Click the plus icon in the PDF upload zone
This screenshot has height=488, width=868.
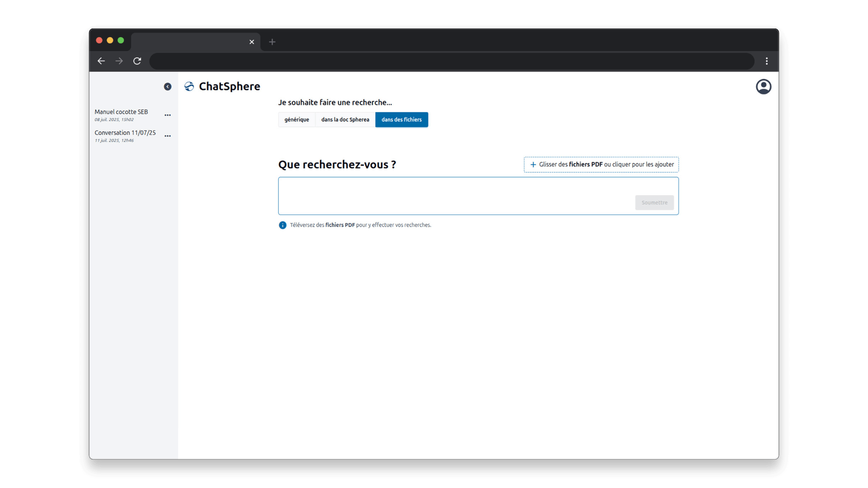(533, 164)
